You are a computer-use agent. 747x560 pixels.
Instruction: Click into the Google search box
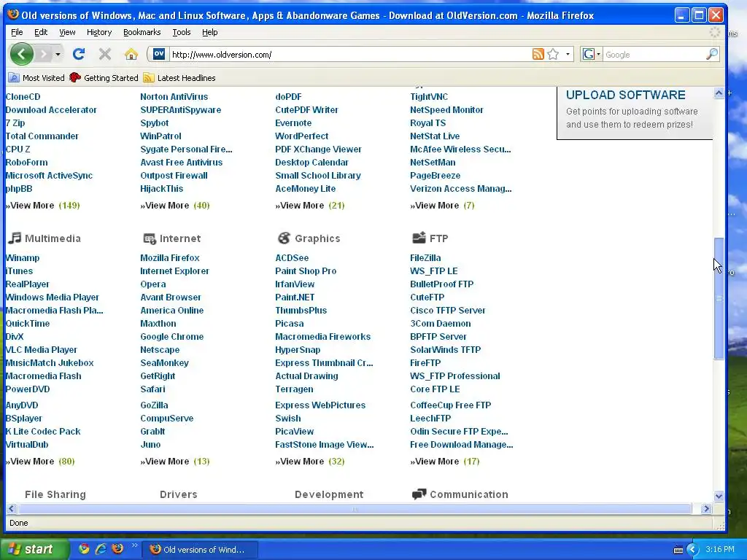tap(654, 54)
